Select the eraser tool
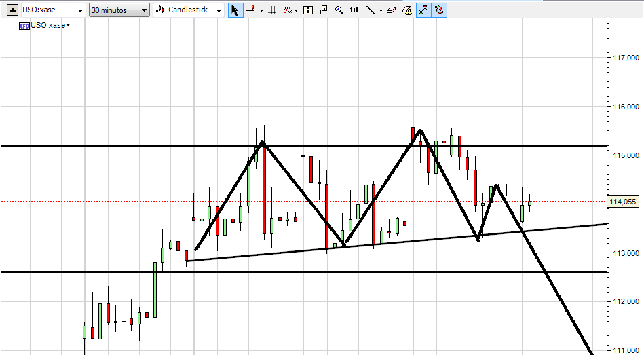 pos(392,10)
